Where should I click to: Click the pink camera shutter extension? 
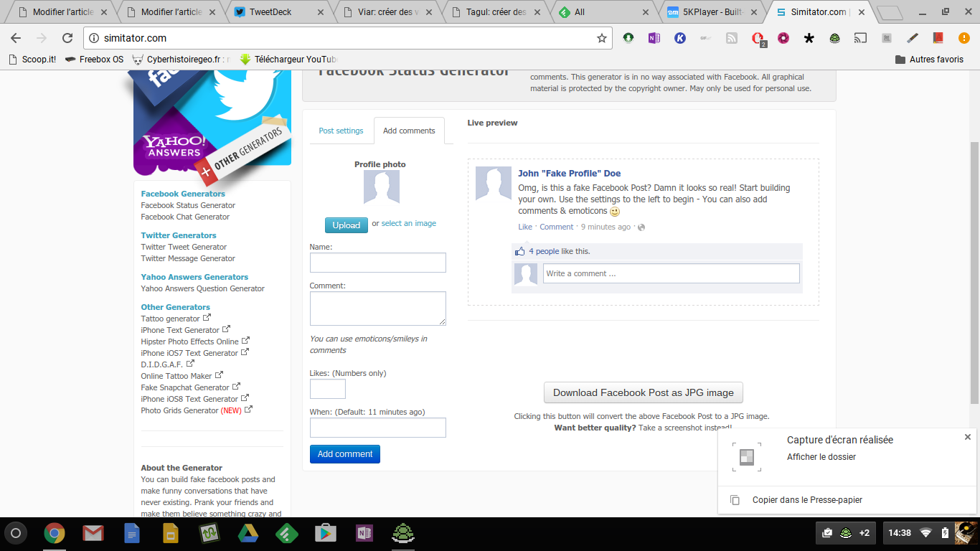(x=783, y=38)
